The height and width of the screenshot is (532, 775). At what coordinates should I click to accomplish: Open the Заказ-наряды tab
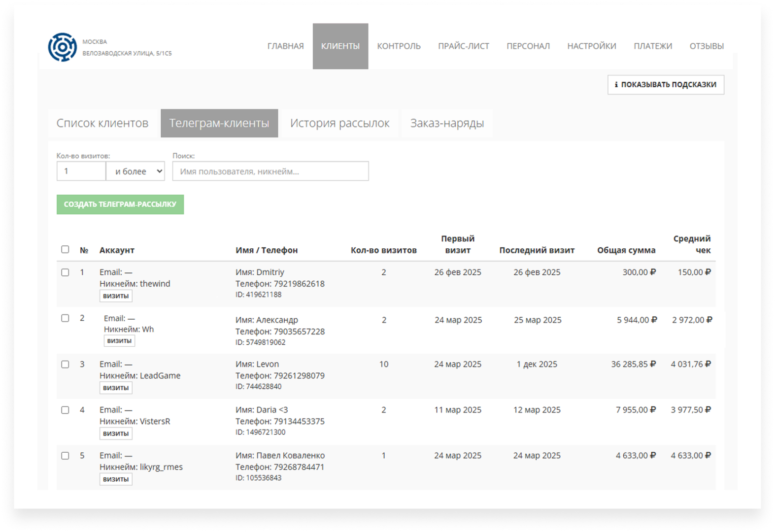tap(447, 123)
